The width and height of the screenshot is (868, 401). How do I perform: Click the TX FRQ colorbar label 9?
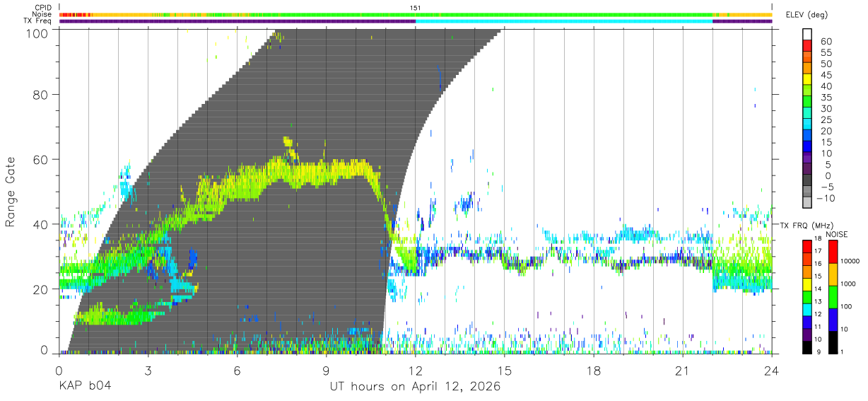pyautogui.click(x=819, y=353)
